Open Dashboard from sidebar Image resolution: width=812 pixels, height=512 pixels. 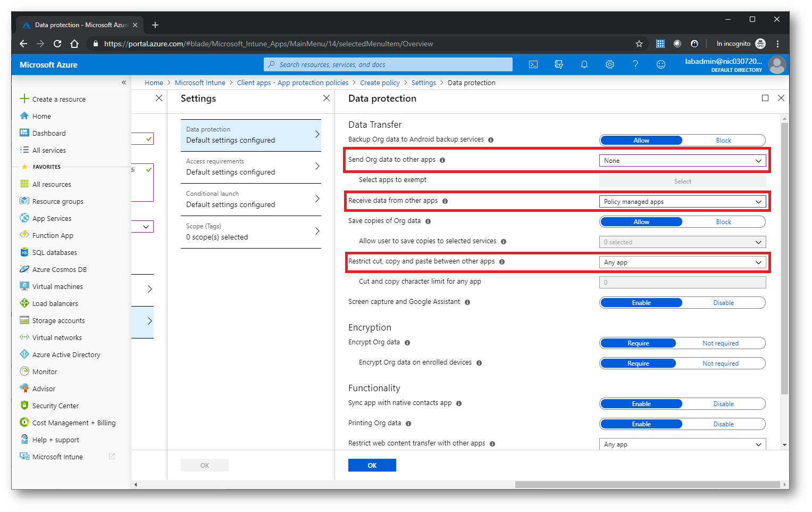tap(49, 133)
